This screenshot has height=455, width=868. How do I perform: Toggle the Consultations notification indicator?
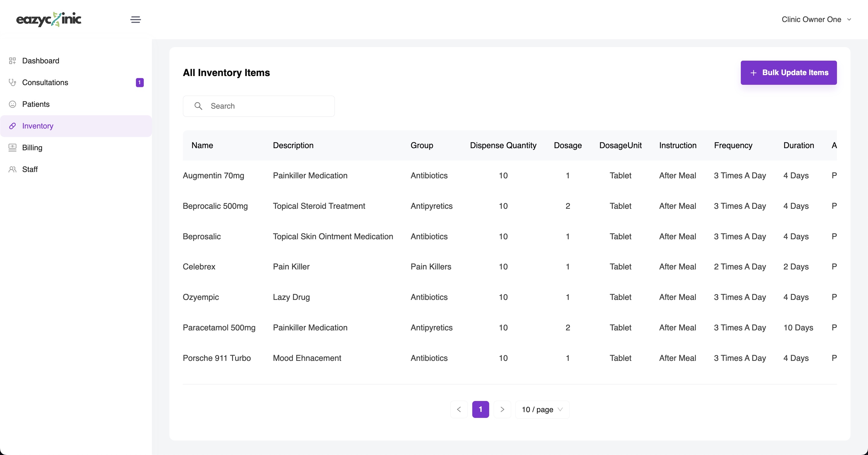pos(140,82)
